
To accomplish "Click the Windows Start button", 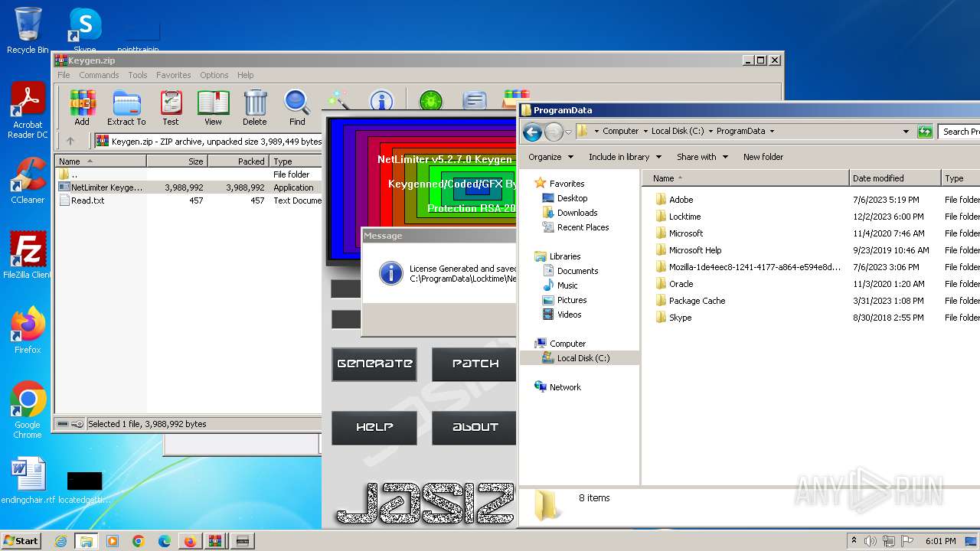I will 21,541.
